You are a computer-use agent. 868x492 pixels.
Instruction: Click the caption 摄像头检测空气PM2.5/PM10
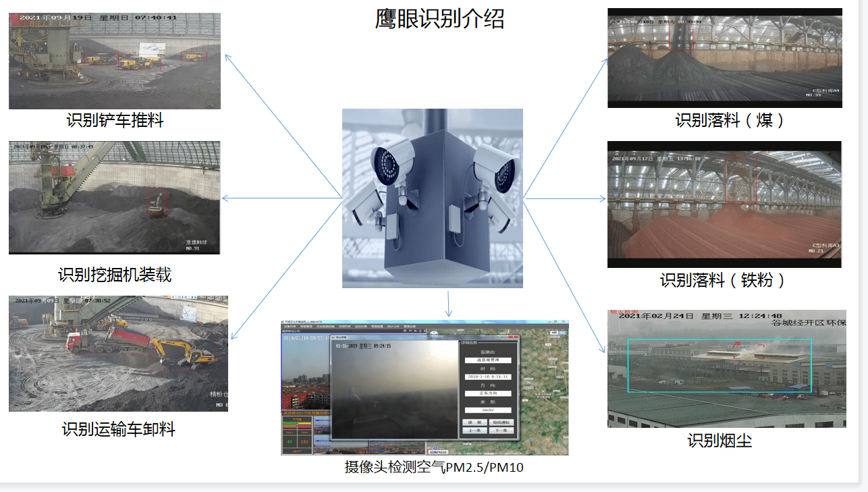434,467
